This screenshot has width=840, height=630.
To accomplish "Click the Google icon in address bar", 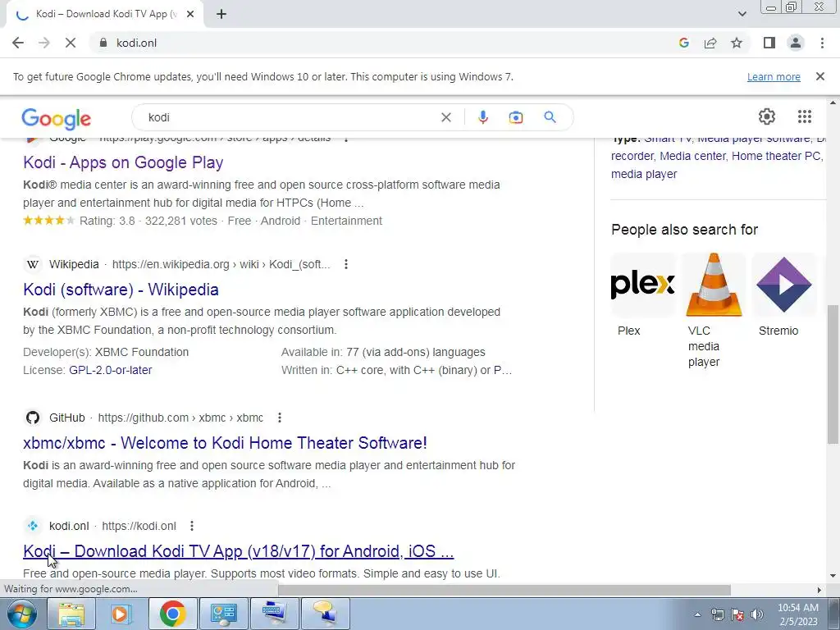I will (683, 43).
